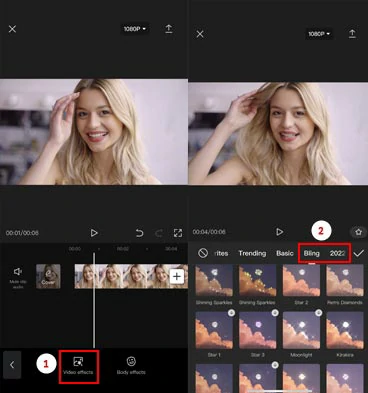Screen dimensions: 368x393
Task: Confirm effect with the checkmark
Action: pyautogui.click(x=359, y=253)
